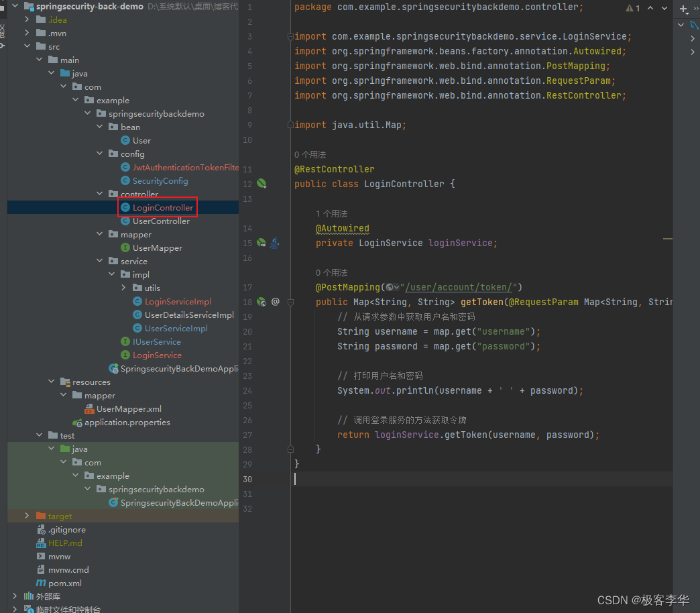The width and height of the screenshot is (700, 613).
Task: Open mvnw script file
Action: 54,556
